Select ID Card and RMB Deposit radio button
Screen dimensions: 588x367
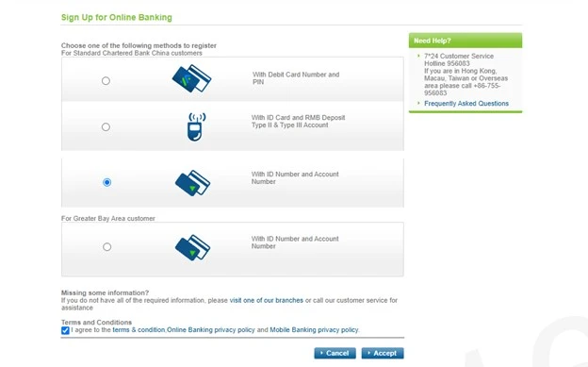coord(106,127)
